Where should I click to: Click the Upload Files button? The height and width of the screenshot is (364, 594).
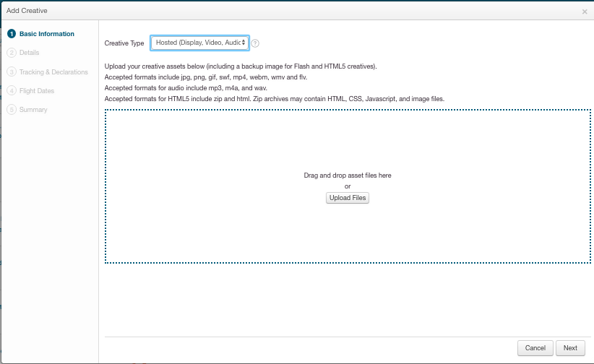tap(348, 198)
